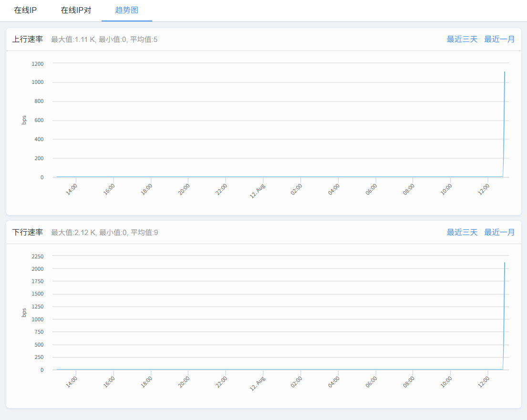Click the bps axis title in 上行速率 chart
This screenshot has height=420, width=527.
click(x=24, y=120)
